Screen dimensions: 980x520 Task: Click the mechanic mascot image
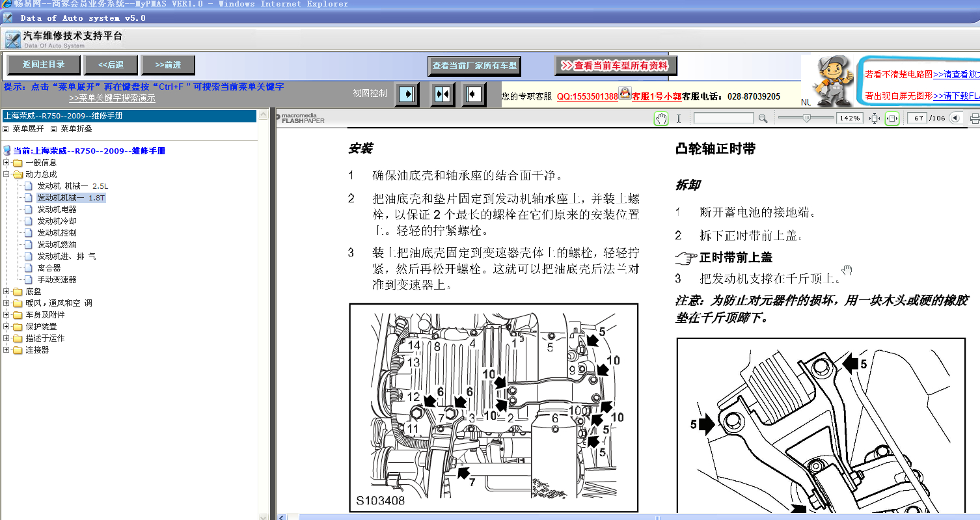[x=833, y=81]
